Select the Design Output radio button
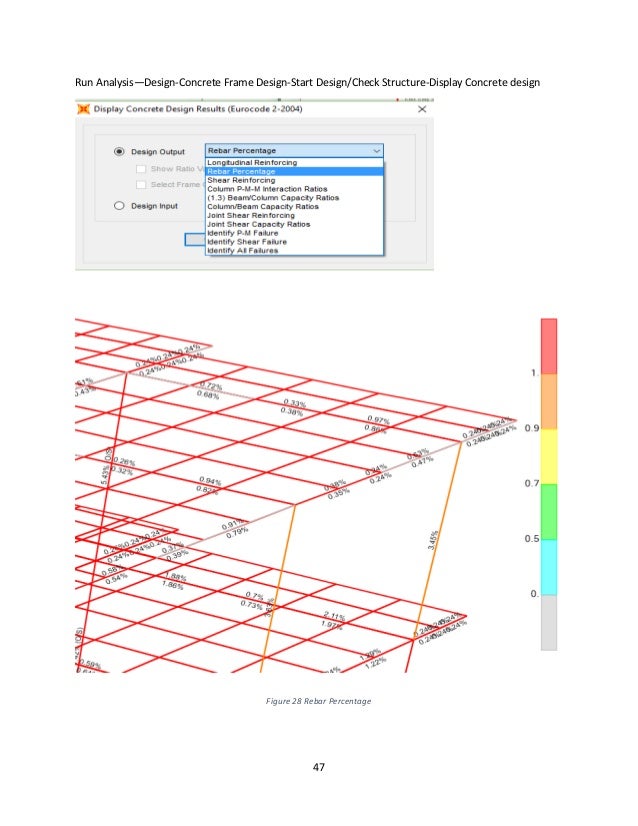The height and width of the screenshot is (826, 638). (x=119, y=151)
